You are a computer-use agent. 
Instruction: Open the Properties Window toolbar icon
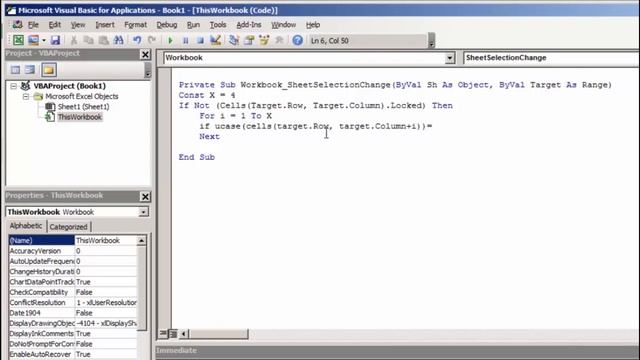[249, 40]
